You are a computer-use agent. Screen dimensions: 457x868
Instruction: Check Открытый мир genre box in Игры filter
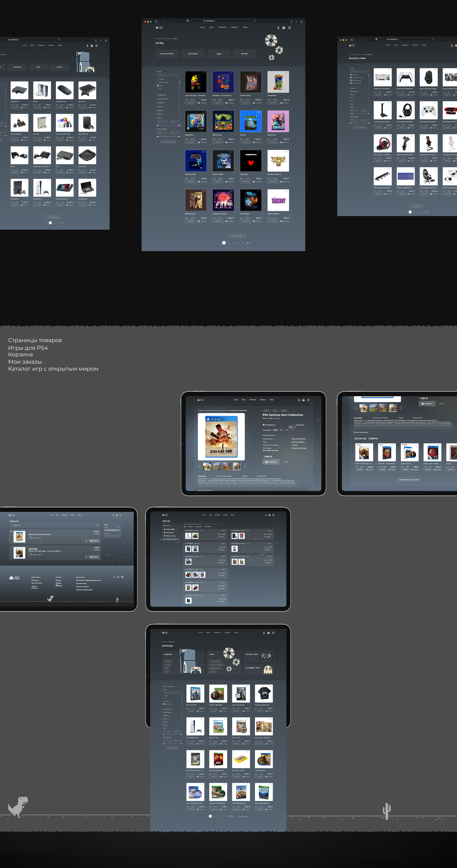click(x=158, y=82)
